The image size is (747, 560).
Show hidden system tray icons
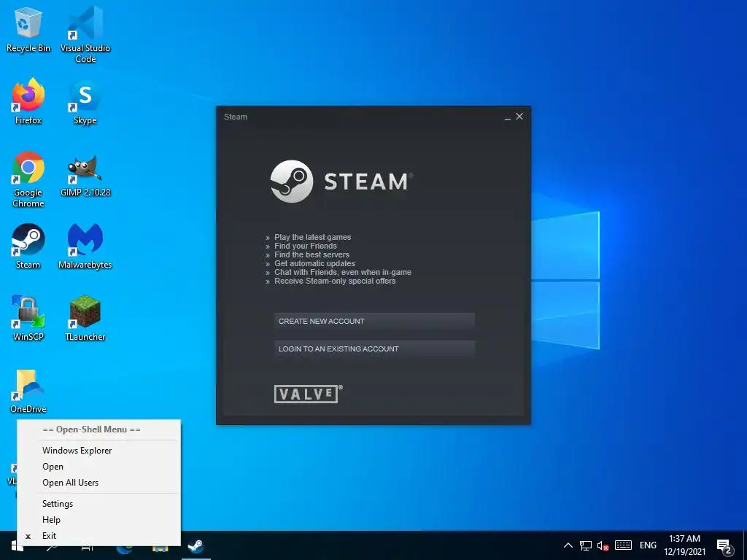568,545
